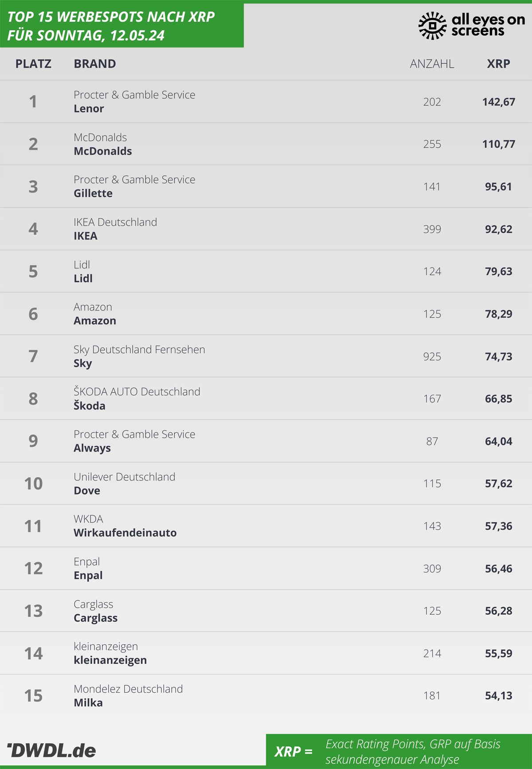Click the DWDL.de logo

click(x=51, y=750)
